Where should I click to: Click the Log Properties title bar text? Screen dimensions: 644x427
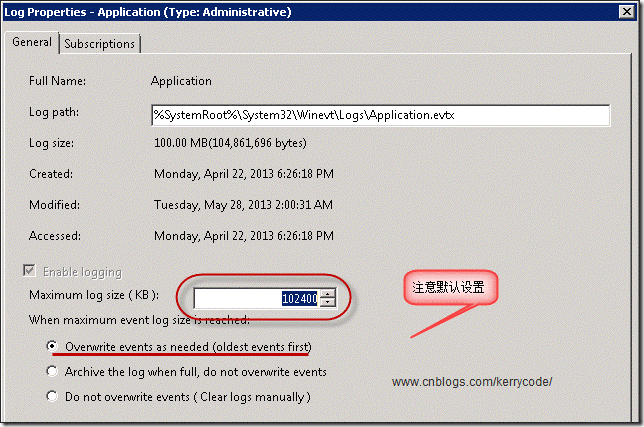click(x=148, y=12)
